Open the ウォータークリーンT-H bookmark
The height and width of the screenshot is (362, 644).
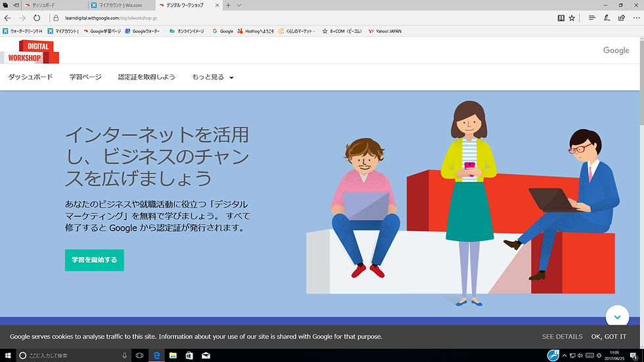click(22, 31)
